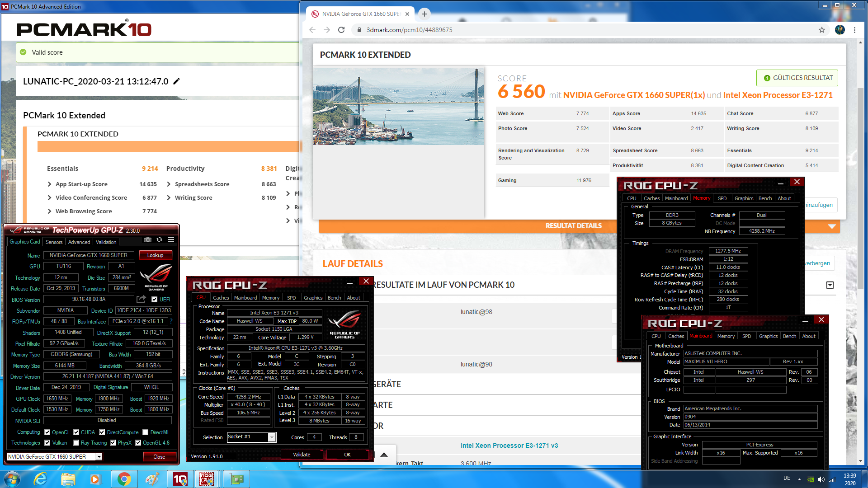Expand the Resultate im Lauf section
This screenshot has height=488, width=868.
click(830, 285)
